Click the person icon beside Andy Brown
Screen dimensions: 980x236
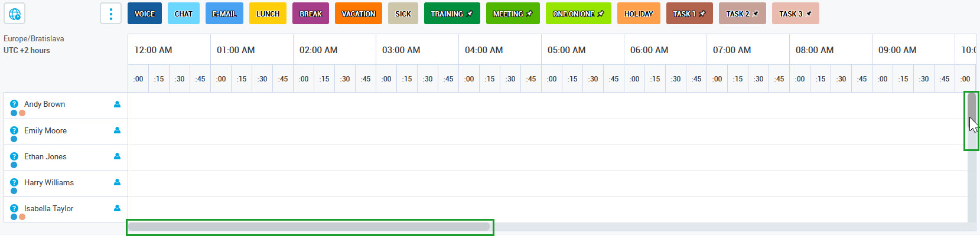point(117,104)
